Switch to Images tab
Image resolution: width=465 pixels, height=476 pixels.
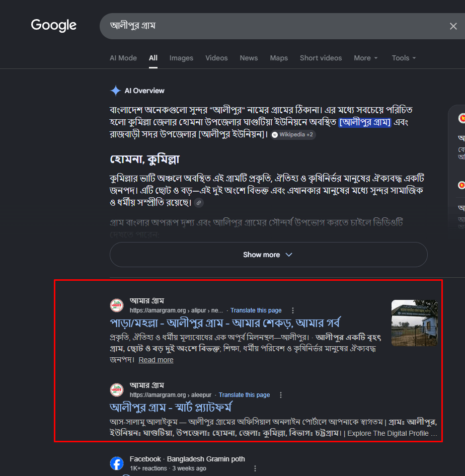coord(181,58)
